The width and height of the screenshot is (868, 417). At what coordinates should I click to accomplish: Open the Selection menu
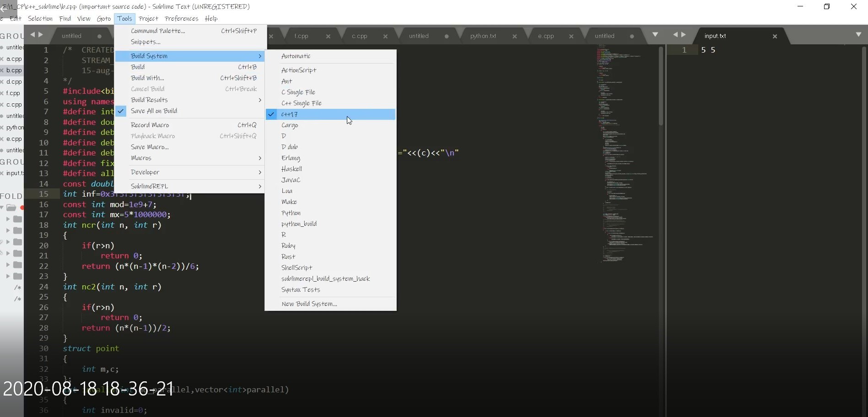(40, 18)
